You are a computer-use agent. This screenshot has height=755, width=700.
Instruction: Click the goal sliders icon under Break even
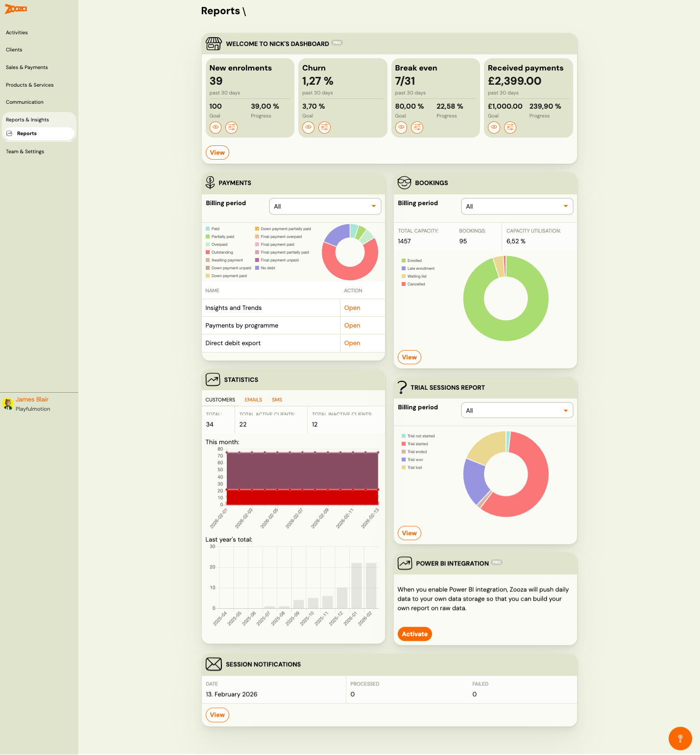tap(417, 127)
